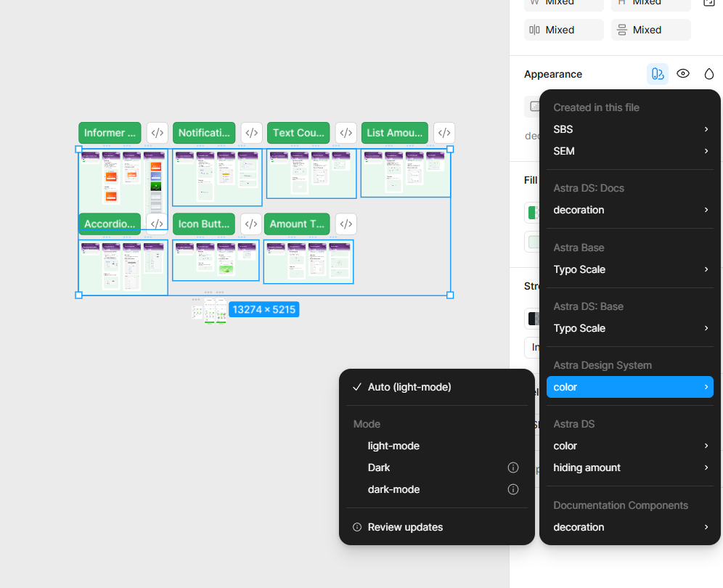Click the code icon beside Icon Butt... label
The image size is (723, 588).
251,224
